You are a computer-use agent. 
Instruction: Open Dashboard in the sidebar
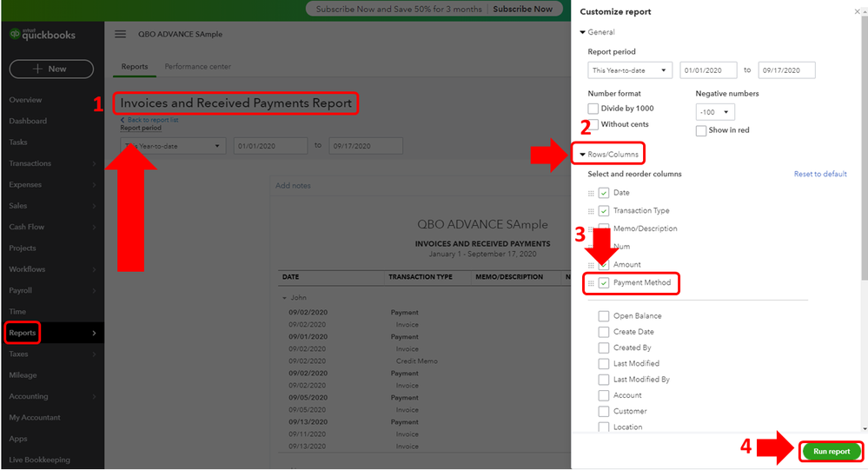point(28,121)
